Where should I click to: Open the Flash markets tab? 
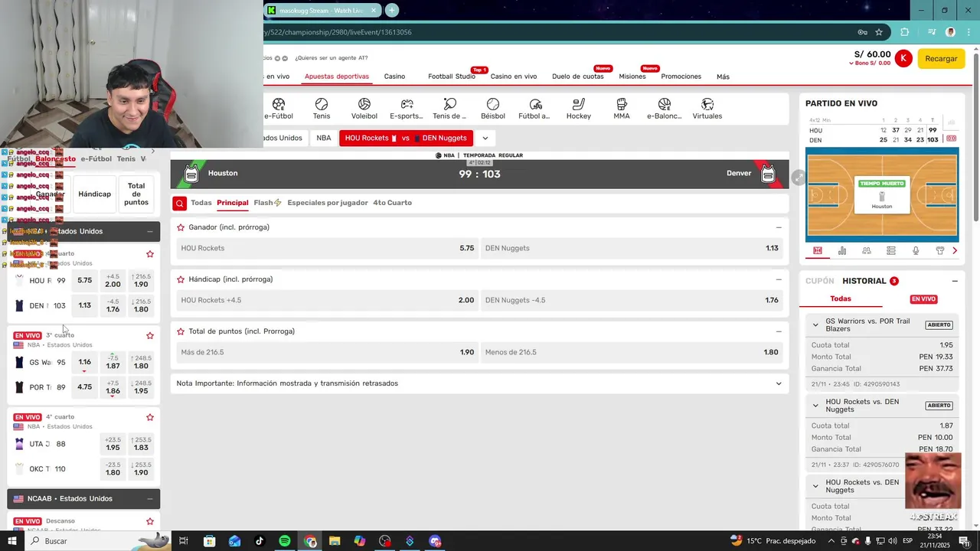[268, 203]
